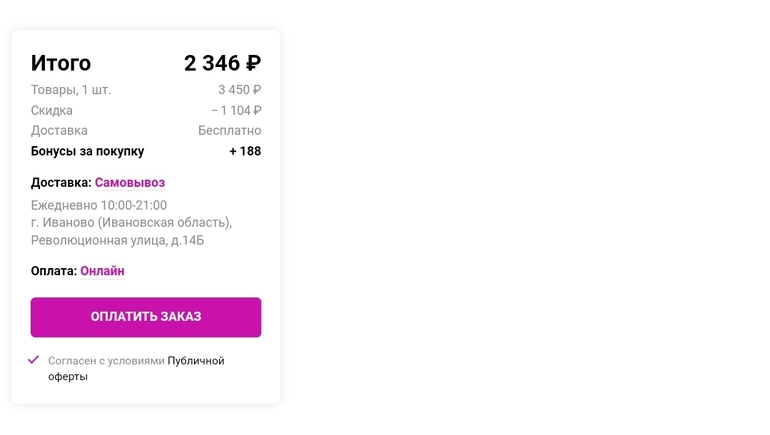Change payment method via Онлайн link
The image size is (770, 435).
pos(102,271)
